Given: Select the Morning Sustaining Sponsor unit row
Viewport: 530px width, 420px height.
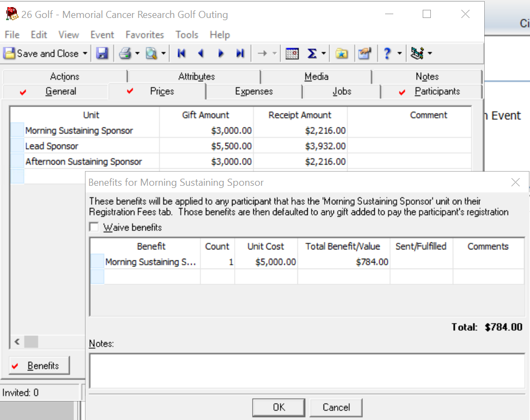Looking at the screenshot, I should tap(241, 131).
